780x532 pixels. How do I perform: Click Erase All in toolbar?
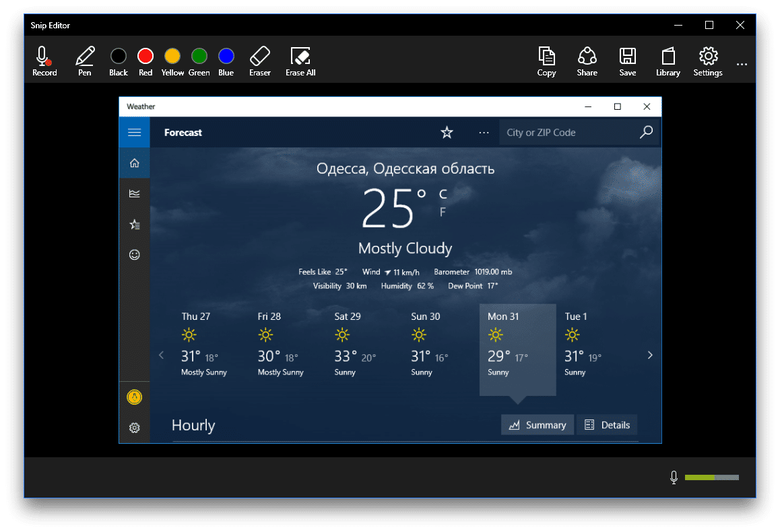point(300,61)
